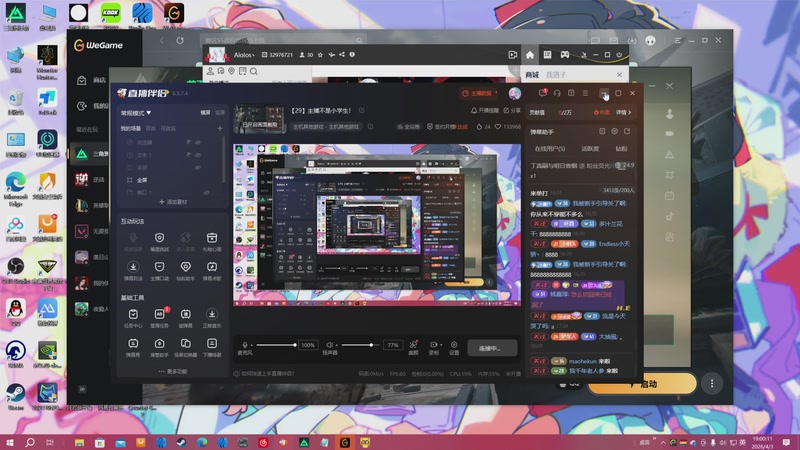Open the Microsoft Edge desktop shortcut
This screenshot has width=800, height=450.
point(16,188)
